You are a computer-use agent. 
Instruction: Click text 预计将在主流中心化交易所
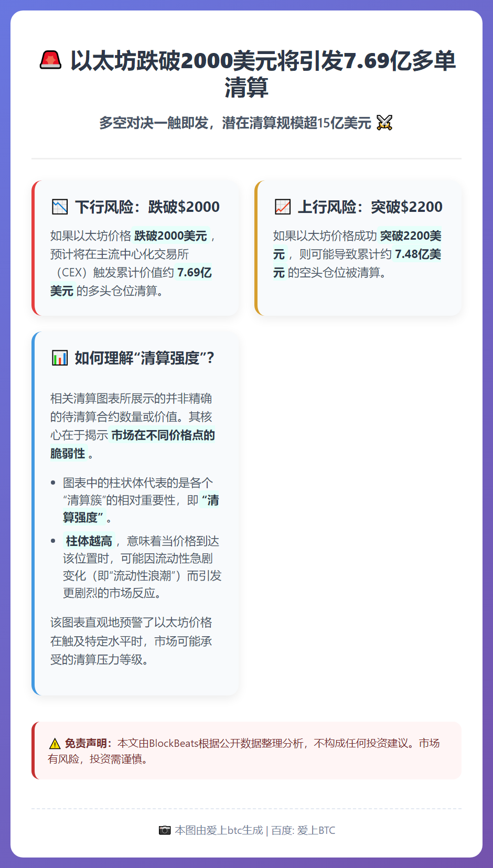click(x=120, y=254)
